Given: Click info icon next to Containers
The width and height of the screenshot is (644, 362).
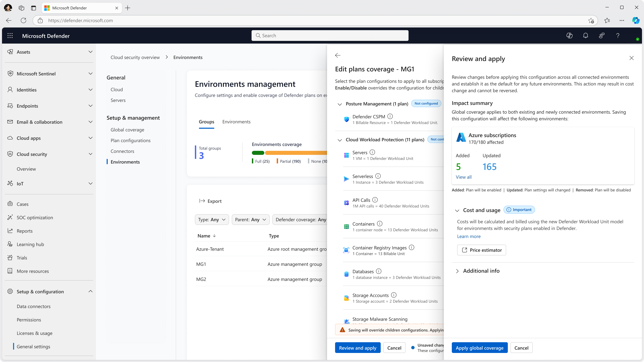Looking at the screenshot, I should pos(380,224).
